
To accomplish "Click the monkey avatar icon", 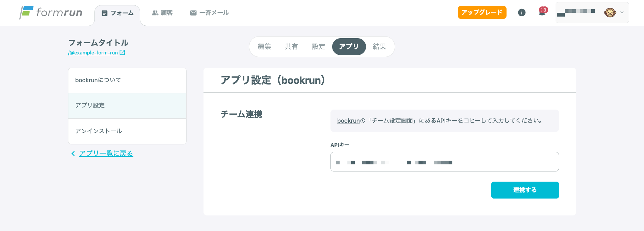I will pos(610,13).
